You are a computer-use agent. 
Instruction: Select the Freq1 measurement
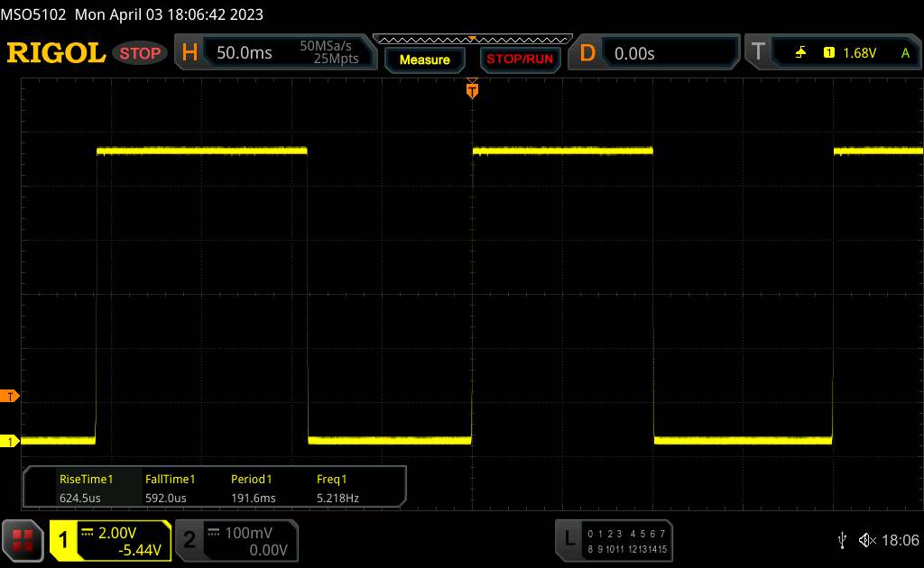coord(331,479)
